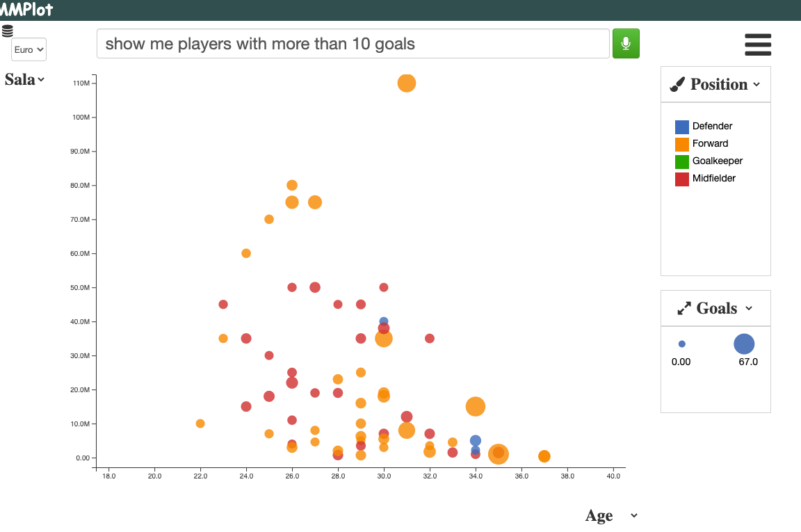Expand the Sala y-axis attribute dropdown
The width and height of the screenshot is (801, 532).
(x=24, y=80)
